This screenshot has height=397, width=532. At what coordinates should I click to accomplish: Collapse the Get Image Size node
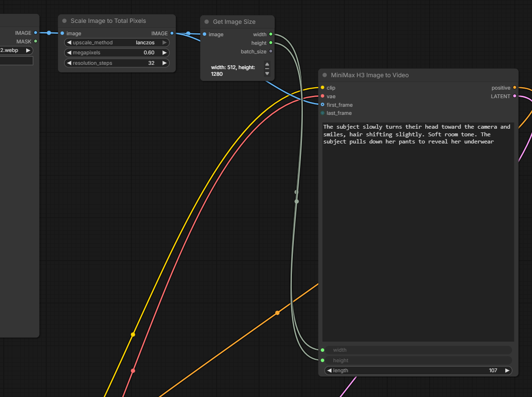(x=207, y=22)
